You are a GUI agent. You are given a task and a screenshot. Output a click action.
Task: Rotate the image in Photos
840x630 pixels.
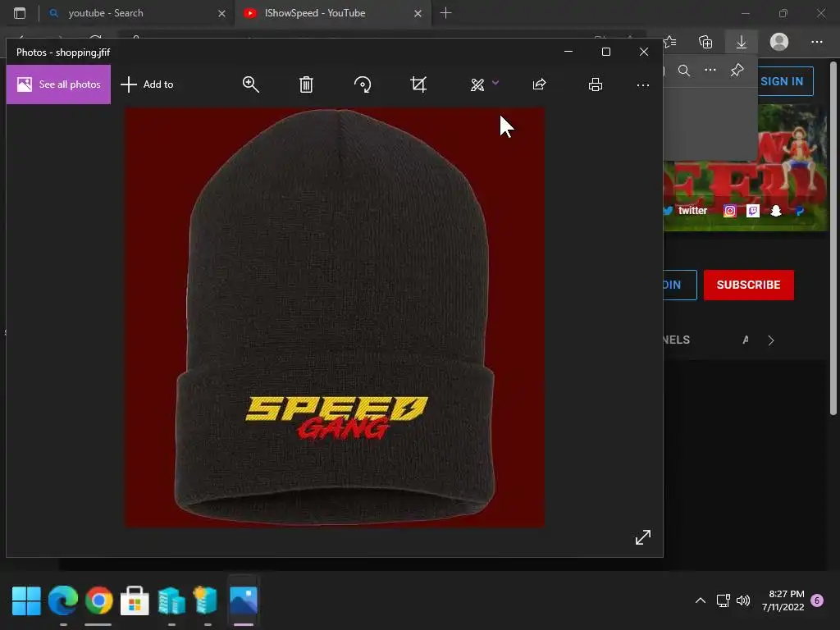[363, 84]
